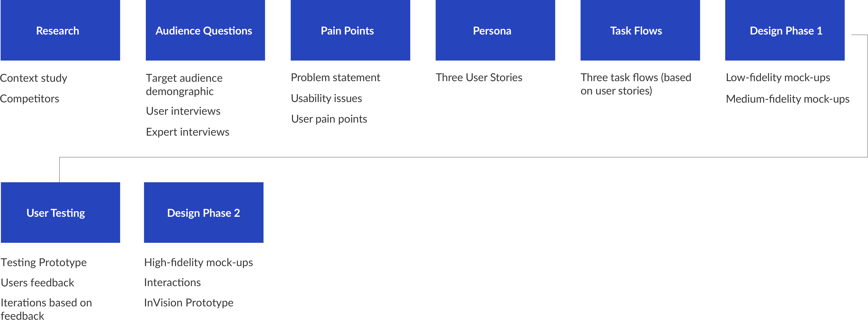Select the Testing Prototype item
Viewport: 868px width, 320px height.
point(44,262)
